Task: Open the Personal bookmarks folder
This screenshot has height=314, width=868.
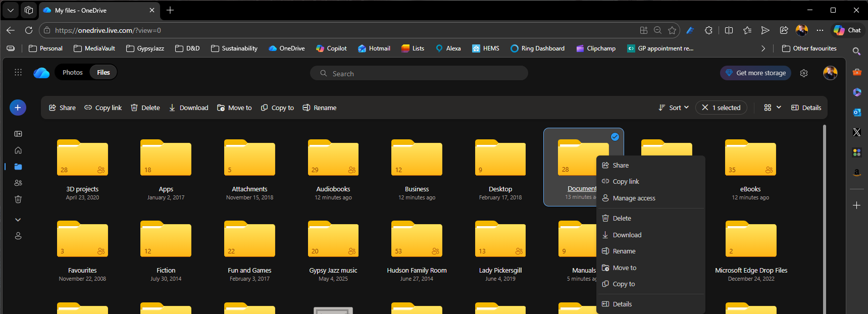Action: (45, 48)
